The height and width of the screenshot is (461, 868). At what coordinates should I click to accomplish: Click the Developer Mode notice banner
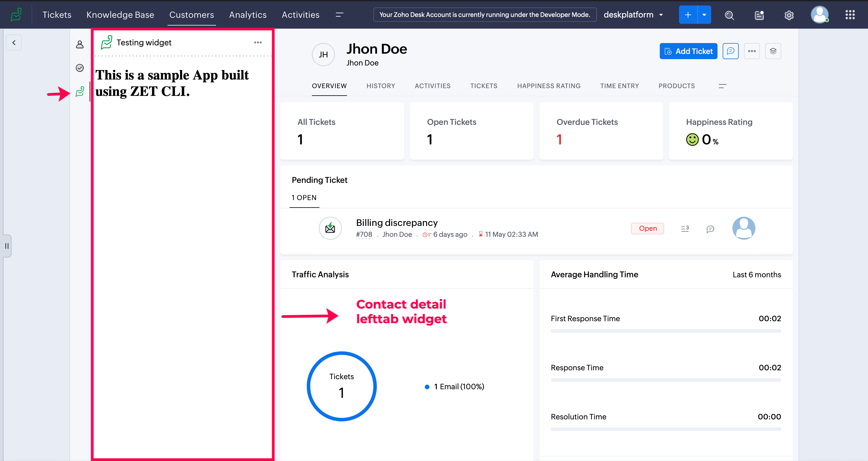click(485, 14)
